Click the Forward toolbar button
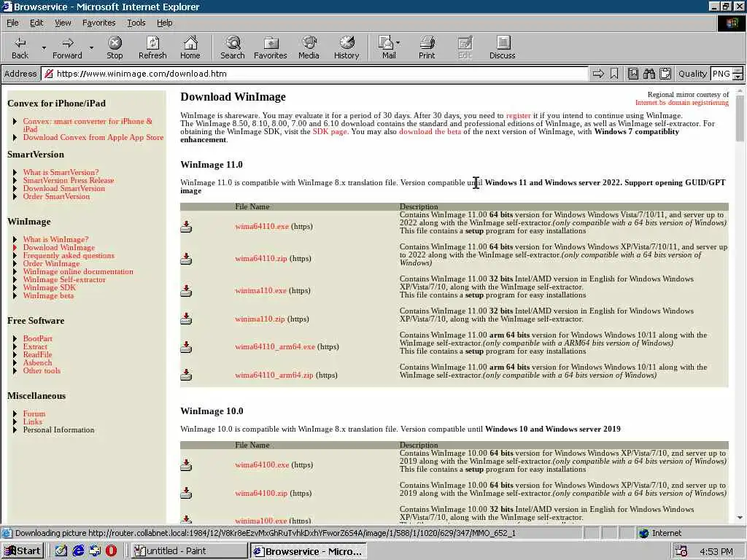 [x=67, y=47]
